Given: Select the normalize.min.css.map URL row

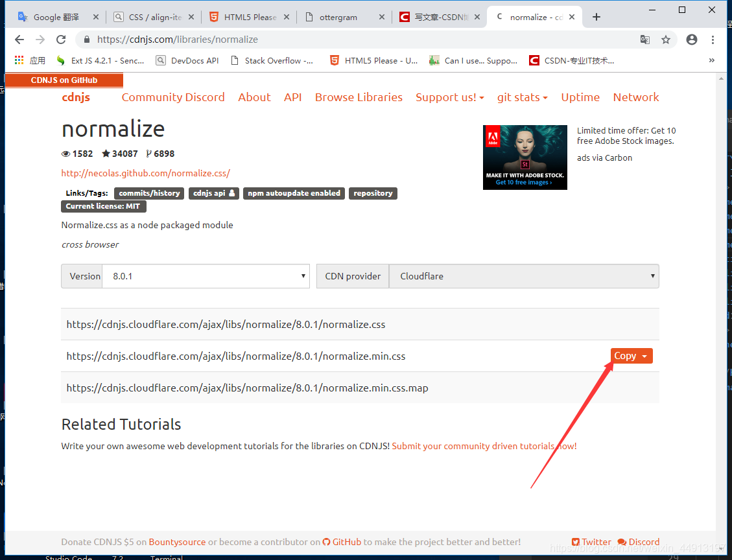Looking at the screenshot, I should point(360,388).
